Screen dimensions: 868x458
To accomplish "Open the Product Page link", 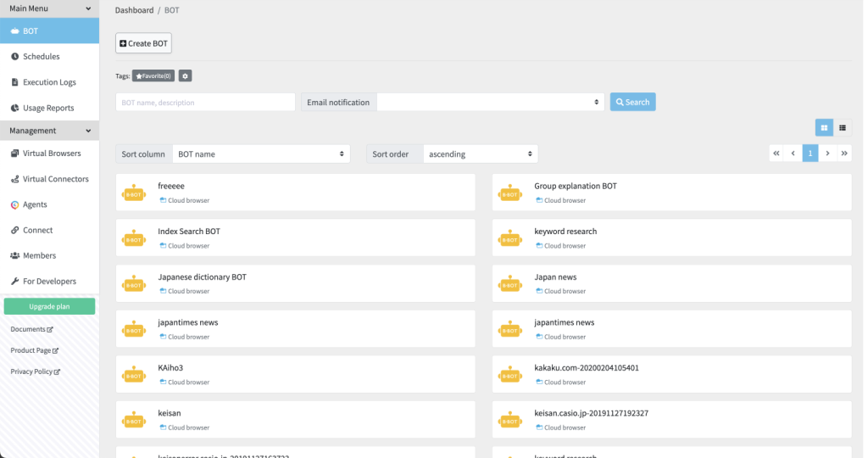I will pos(34,350).
